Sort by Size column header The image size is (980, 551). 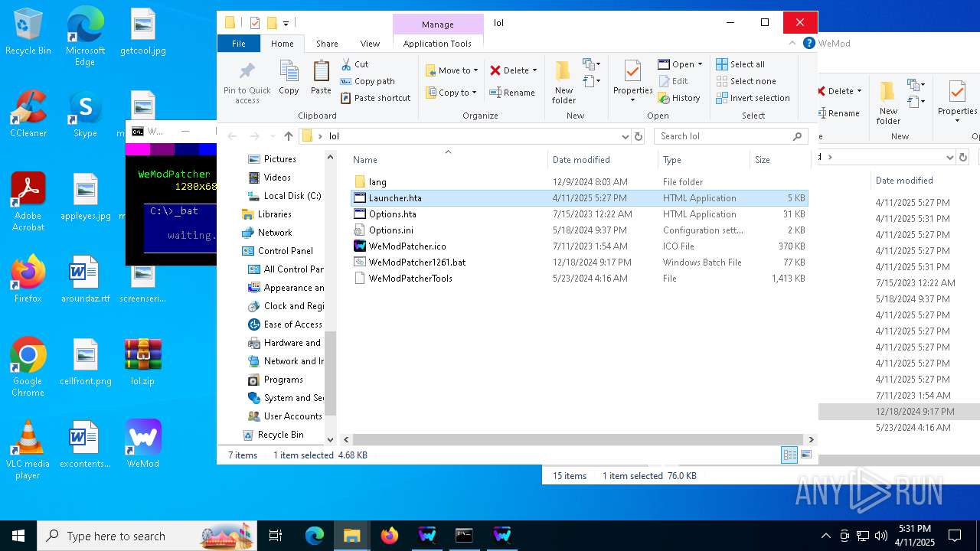coord(779,160)
